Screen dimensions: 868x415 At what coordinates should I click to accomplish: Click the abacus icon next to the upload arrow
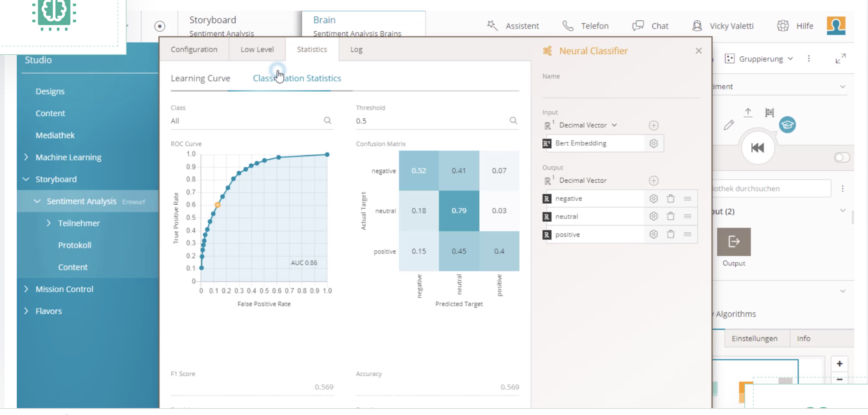(x=770, y=113)
